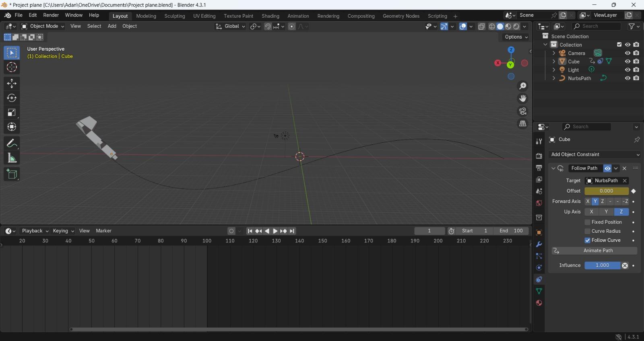Click the zoom viewport icon
The image size is (644, 341).
[x=523, y=86]
